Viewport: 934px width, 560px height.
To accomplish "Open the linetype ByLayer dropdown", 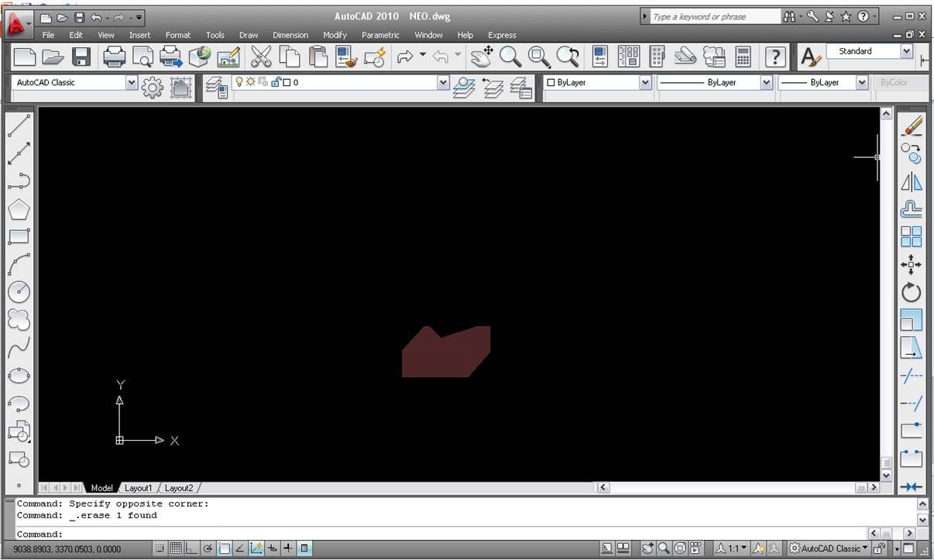I will 767,82.
